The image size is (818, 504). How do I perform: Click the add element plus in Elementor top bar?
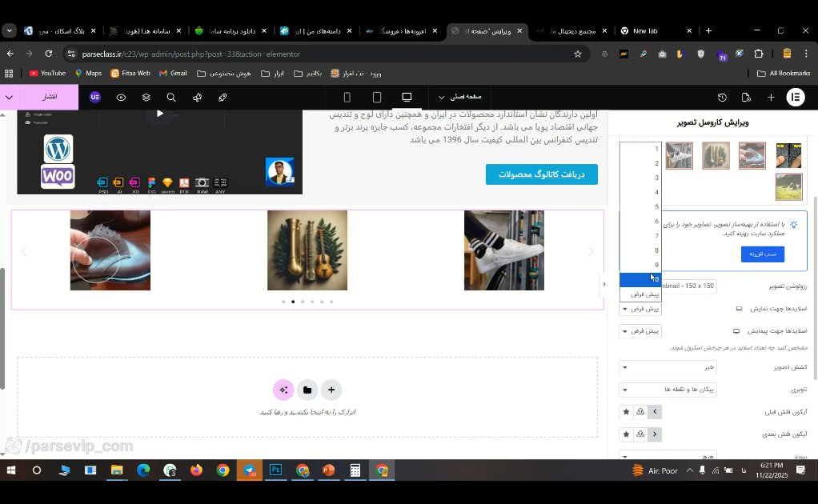[x=771, y=98]
